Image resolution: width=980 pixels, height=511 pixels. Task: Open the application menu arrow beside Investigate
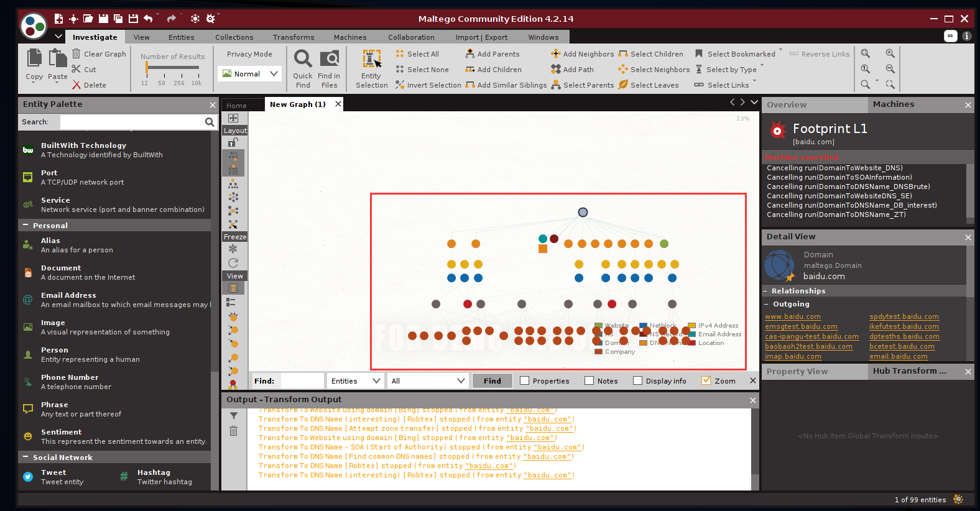coord(58,37)
